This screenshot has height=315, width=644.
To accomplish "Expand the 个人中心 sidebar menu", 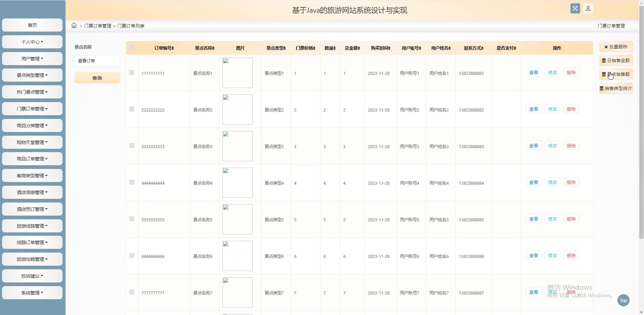I will tap(32, 42).
